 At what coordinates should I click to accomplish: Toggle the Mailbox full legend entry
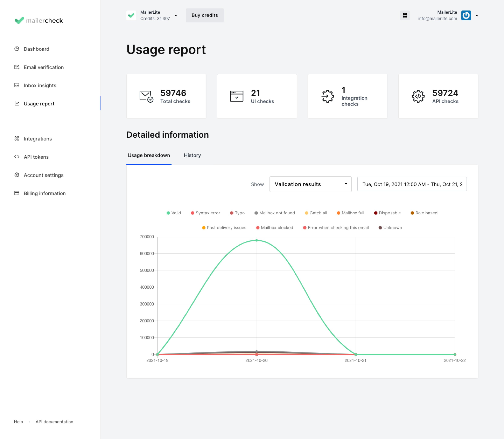350,213
